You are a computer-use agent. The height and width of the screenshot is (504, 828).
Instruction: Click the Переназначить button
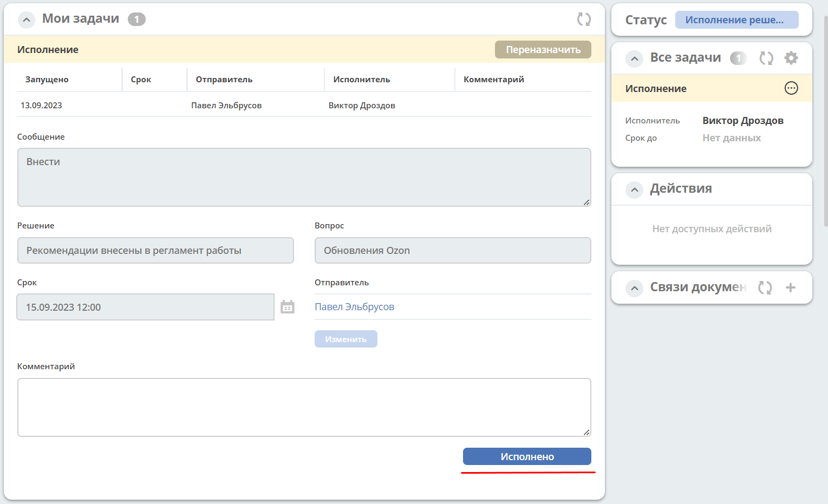click(x=543, y=50)
